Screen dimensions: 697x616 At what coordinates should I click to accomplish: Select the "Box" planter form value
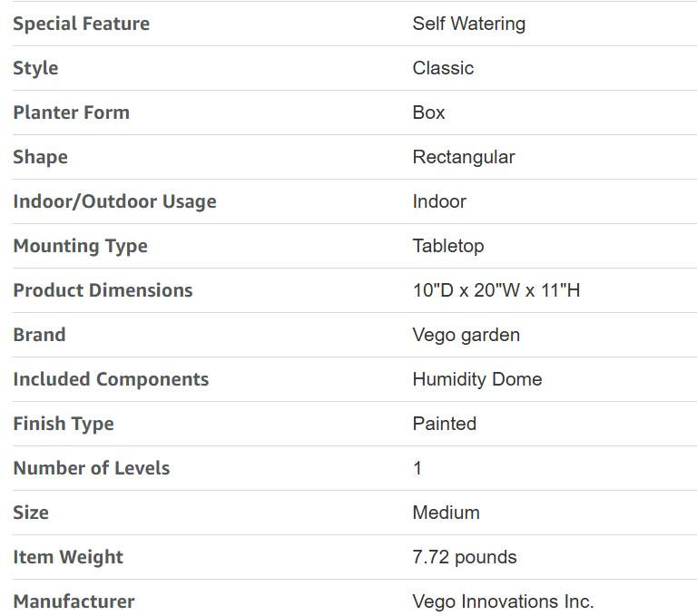(x=428, y=112)
